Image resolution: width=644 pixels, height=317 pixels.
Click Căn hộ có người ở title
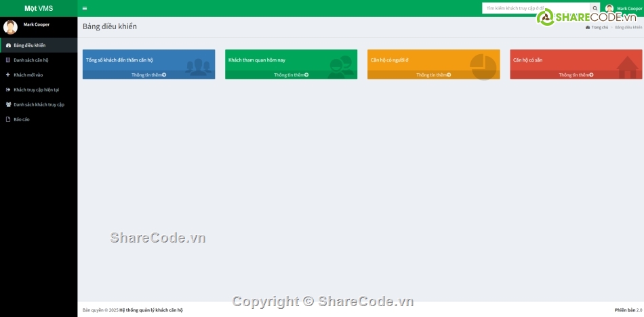389,60
